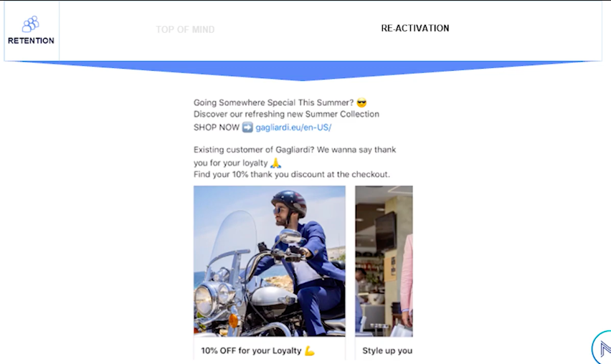This screenshot has width=611, height=364.
Task: Open the motorcycle rider carousel image
Action: click(x=269, y=261)
